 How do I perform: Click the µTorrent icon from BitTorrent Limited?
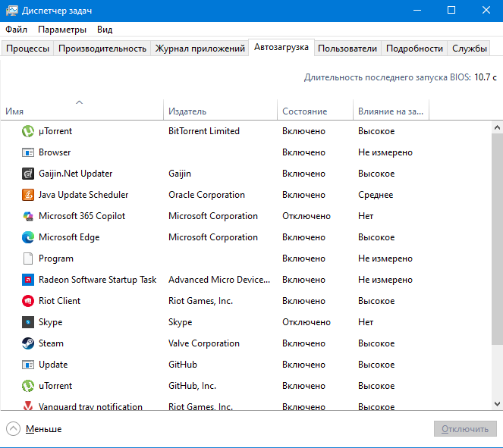pyautogui.click(x=28, y=131)
